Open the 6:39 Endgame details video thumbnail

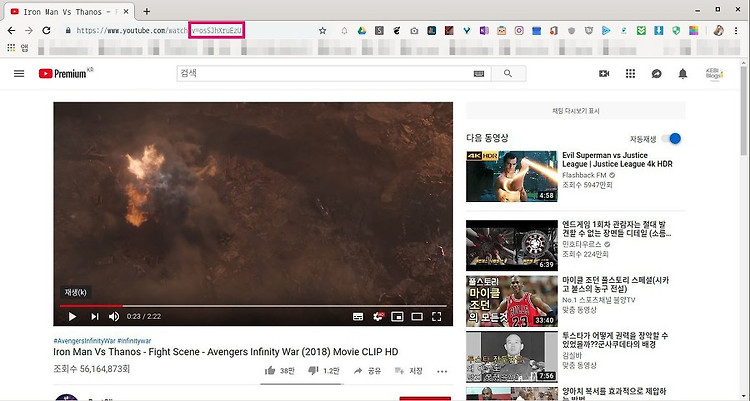coord(512,245)
